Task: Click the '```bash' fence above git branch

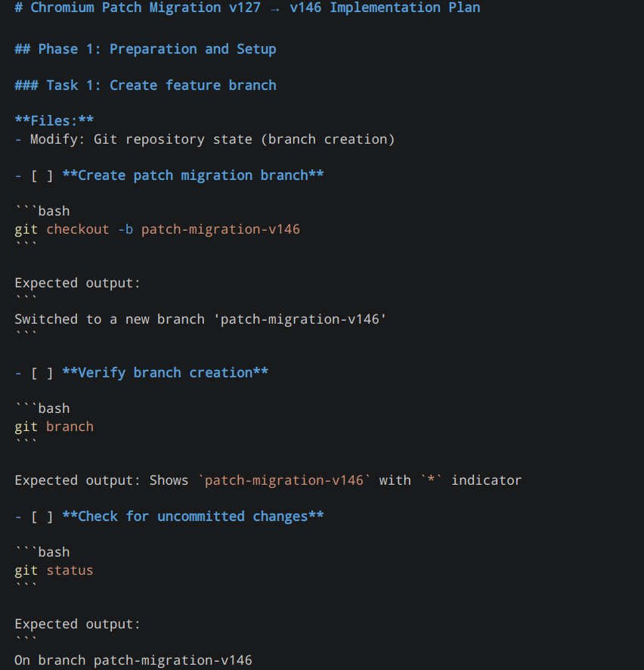Action: coord(42,408)
